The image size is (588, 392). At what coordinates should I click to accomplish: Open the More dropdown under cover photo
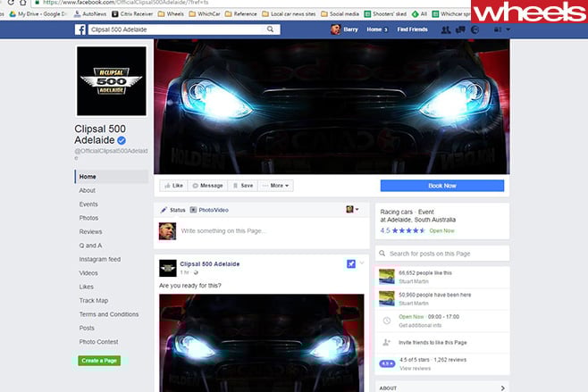click(x=275, y=186)
